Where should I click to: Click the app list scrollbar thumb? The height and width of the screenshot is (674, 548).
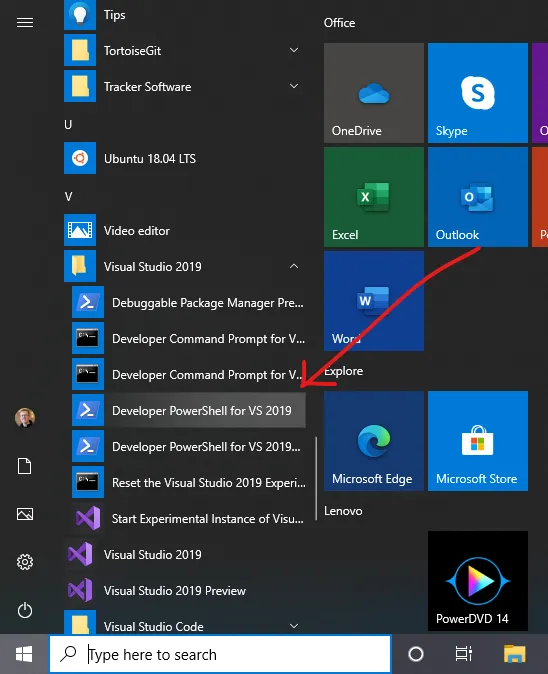316,479
